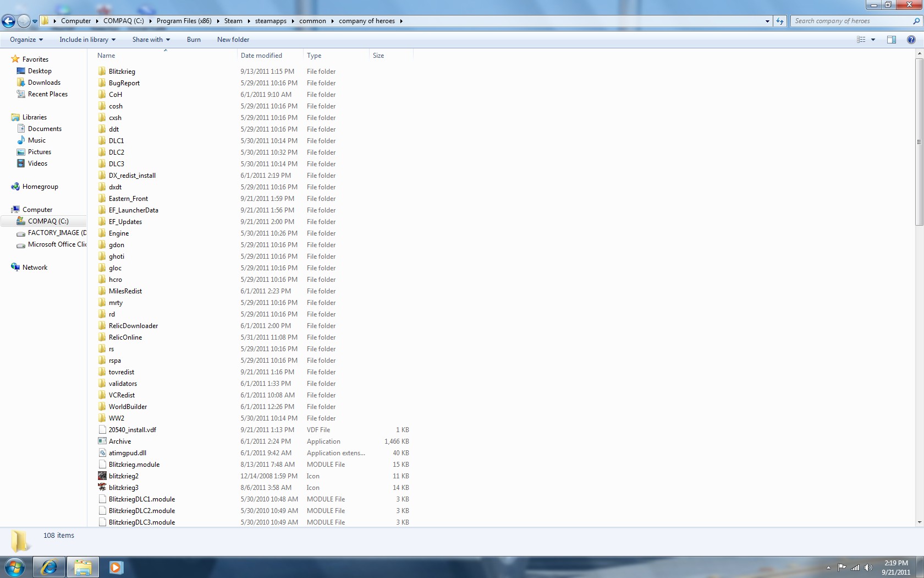This screenshot has height=578, width=924.
Task: Open the Share with dropdown
Action: (x=151, y=40)
